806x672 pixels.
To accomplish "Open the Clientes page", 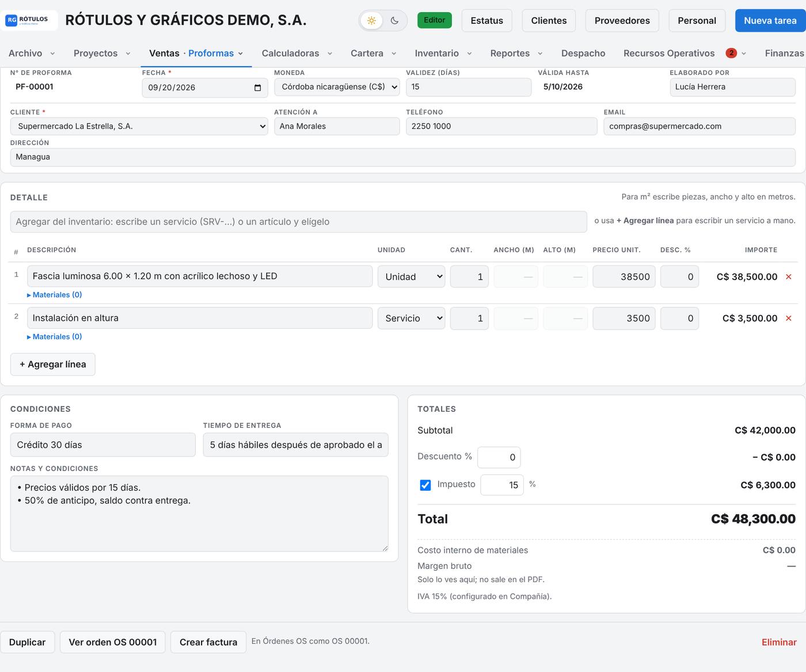I will point(549,21).
